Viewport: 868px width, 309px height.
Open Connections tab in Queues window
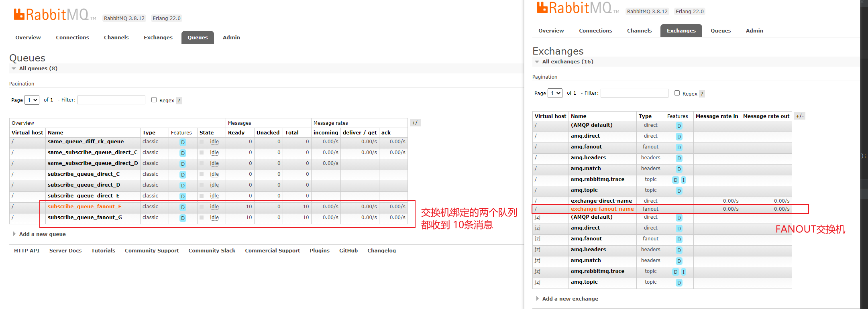click(72, 37)
